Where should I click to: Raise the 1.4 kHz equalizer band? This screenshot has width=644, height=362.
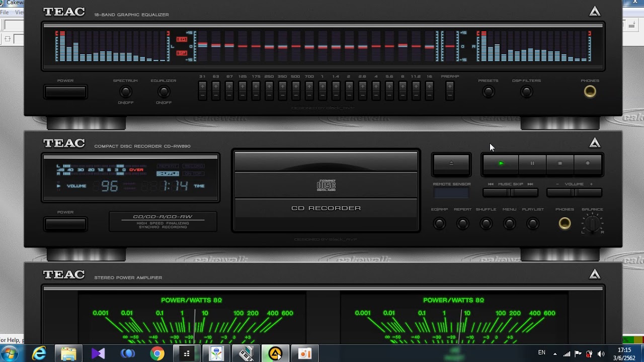coord(336,86)
